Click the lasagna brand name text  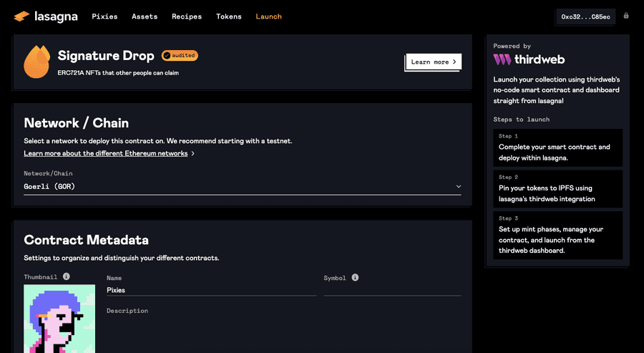pos(56,16)
